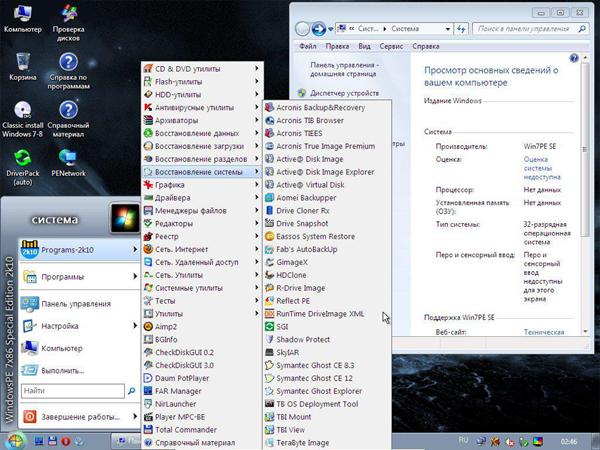Click the refresh button beside address bar

tap(461, 29)
